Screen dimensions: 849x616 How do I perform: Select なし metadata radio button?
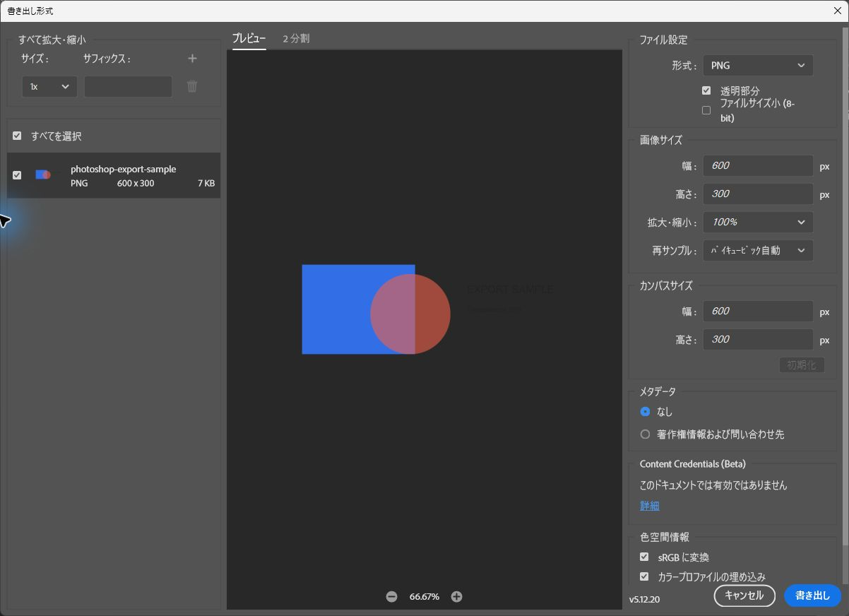click(645, 412)
